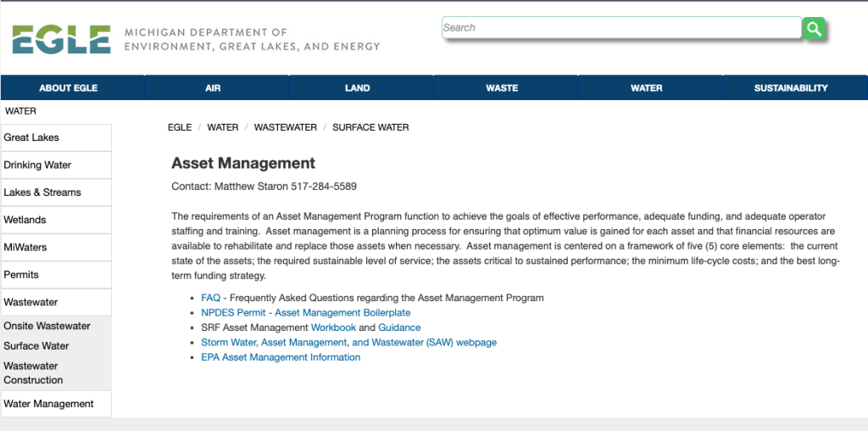Select Great Lakes in the sidebar
The image size is (868, 431).
pos(56,137)
